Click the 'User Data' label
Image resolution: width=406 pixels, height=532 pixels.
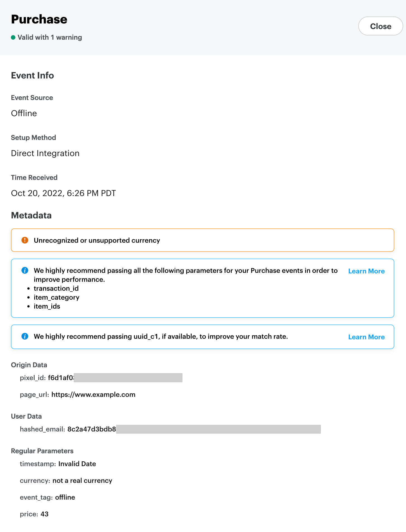tap(27, 416)
